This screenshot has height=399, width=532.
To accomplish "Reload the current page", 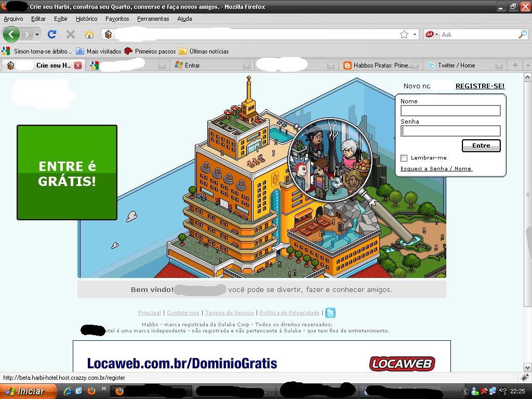I will pyautogui.click(x=52, y=34).
